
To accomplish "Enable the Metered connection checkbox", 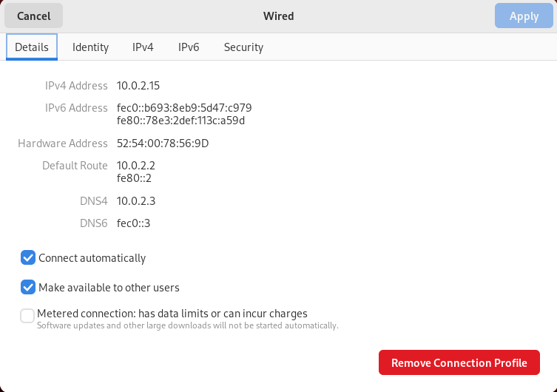I will (x=28, y=317).
